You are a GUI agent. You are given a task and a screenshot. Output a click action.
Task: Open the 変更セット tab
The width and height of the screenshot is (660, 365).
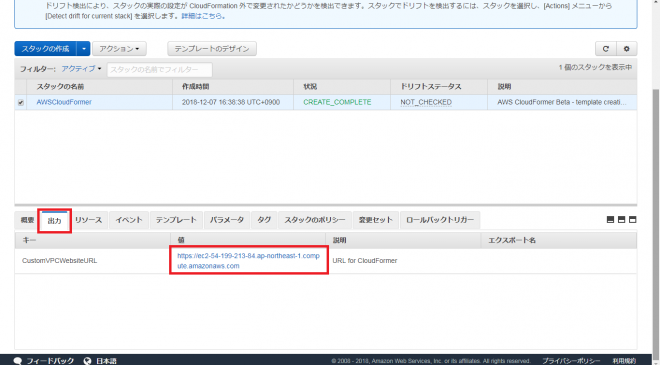[x=375, y=220]
